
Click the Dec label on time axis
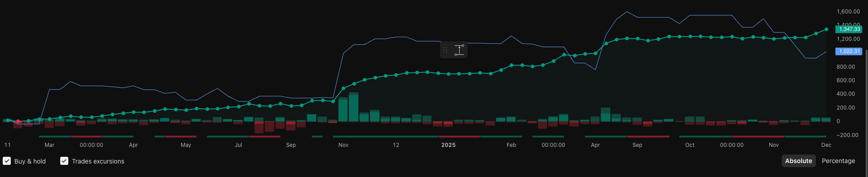(826, 145)
